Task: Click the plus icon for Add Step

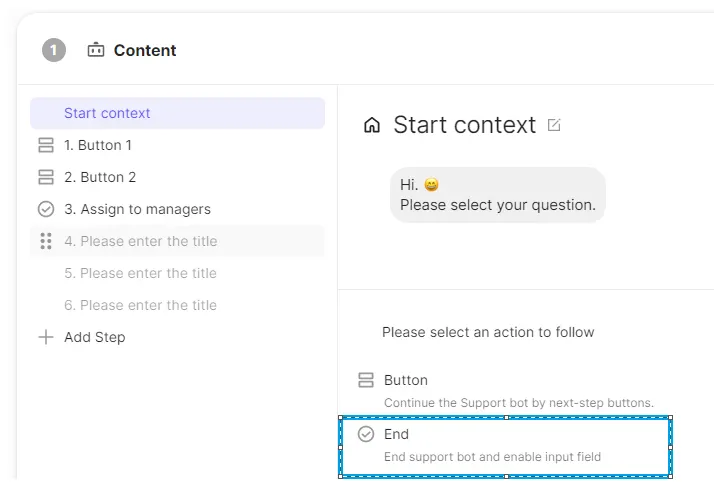Action: click(x=45, y=337)
